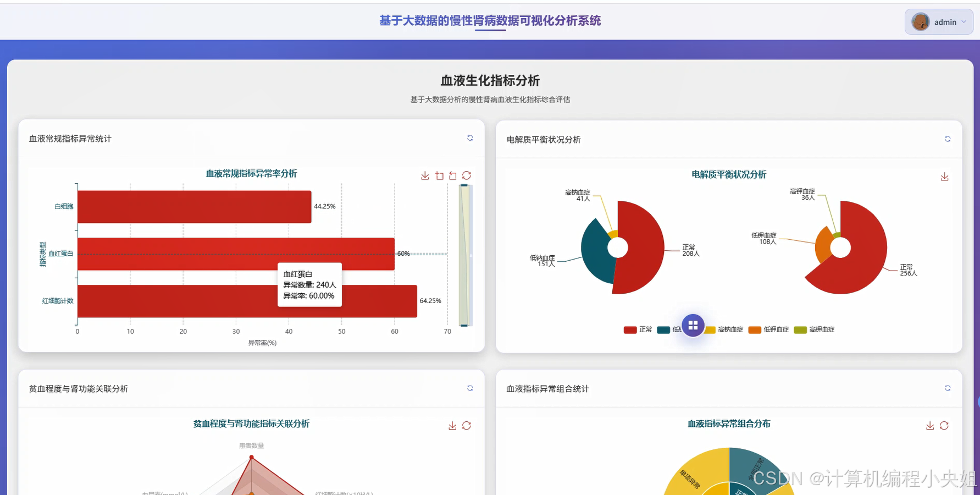Click the 白细胞 axis label
This screenshot has width=980, height=495.
64,206
